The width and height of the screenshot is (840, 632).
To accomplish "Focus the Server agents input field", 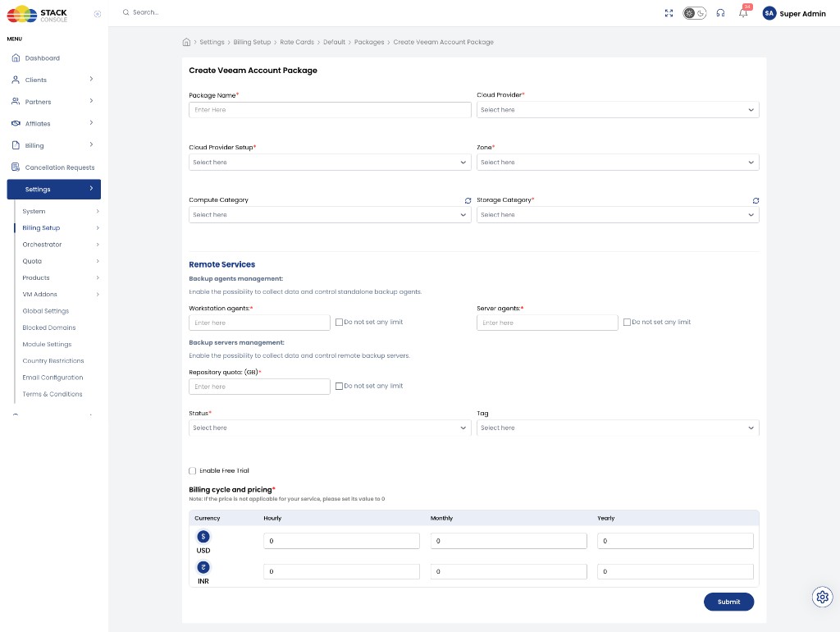I will point(547,323).
